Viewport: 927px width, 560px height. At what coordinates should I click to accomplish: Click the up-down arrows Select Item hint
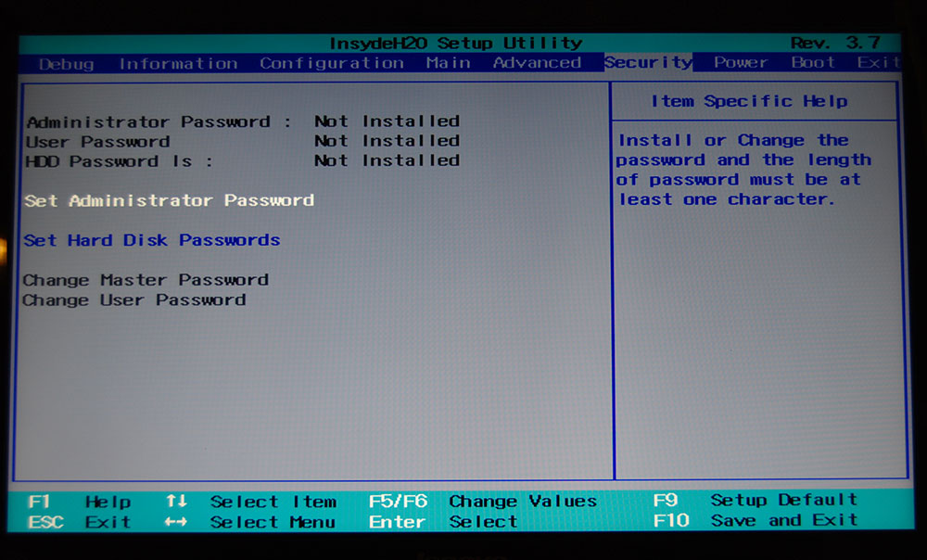[x=250, y=502]
